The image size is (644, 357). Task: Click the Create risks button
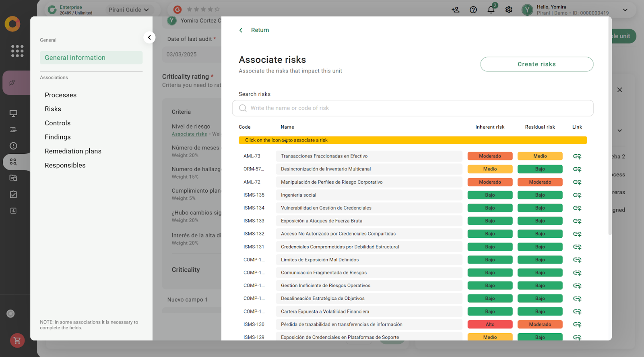536,64
